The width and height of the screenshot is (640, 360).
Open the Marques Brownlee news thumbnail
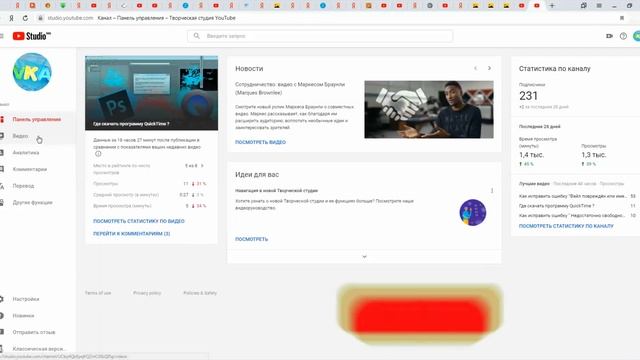[x=429, y=109]
